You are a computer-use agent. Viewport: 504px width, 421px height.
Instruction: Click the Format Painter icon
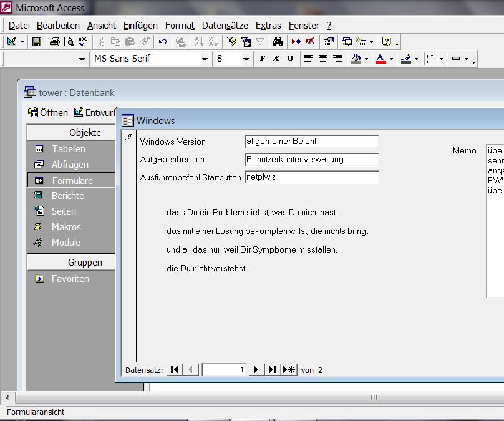145,42
